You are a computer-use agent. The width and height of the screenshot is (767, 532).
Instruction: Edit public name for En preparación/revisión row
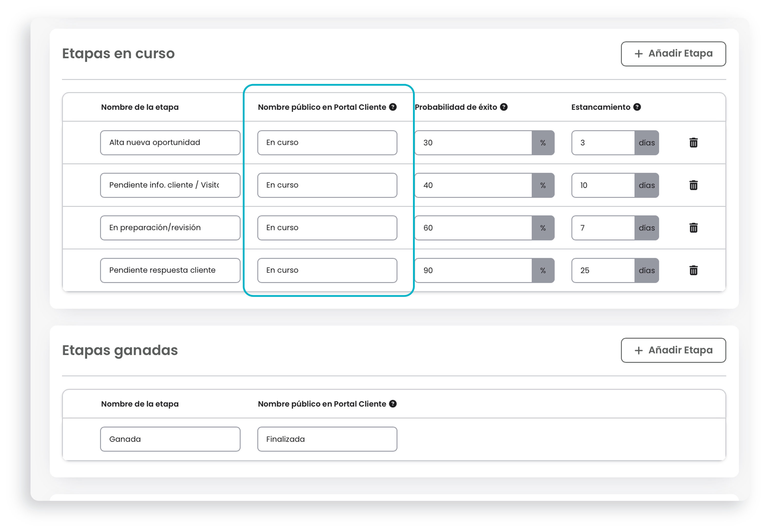327,228
